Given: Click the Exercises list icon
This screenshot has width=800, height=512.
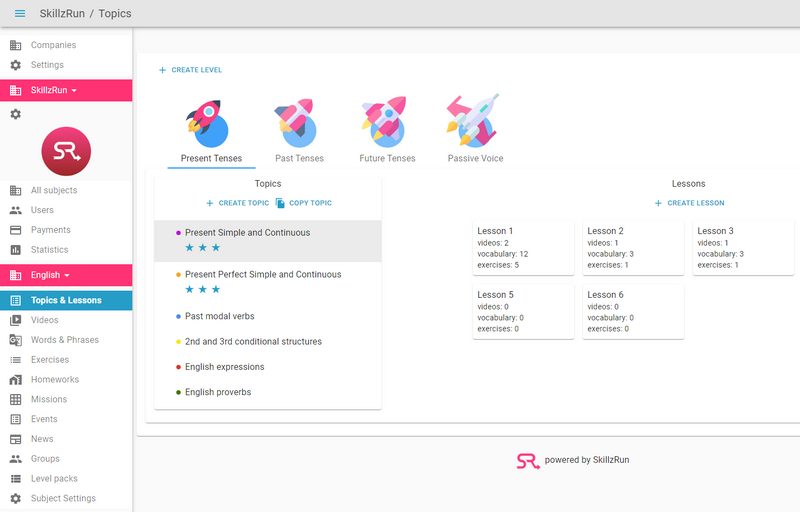Looking at the screenshot, I should tap(16, 360).
